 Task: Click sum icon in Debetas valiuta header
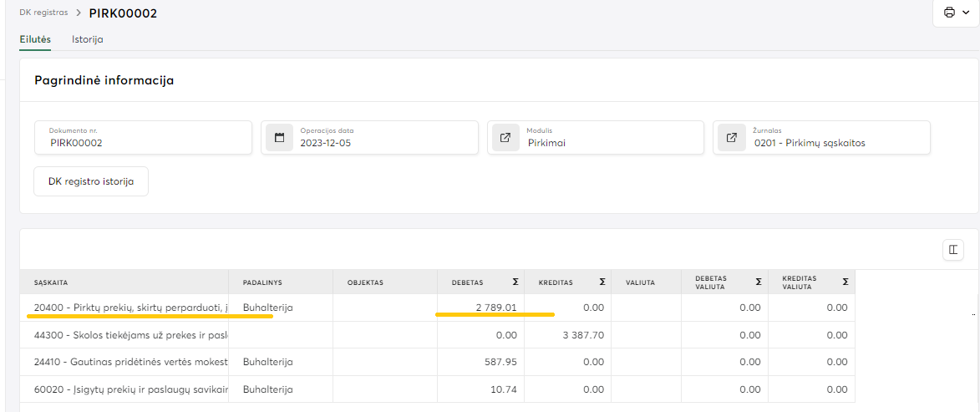(x=758, y=282)
